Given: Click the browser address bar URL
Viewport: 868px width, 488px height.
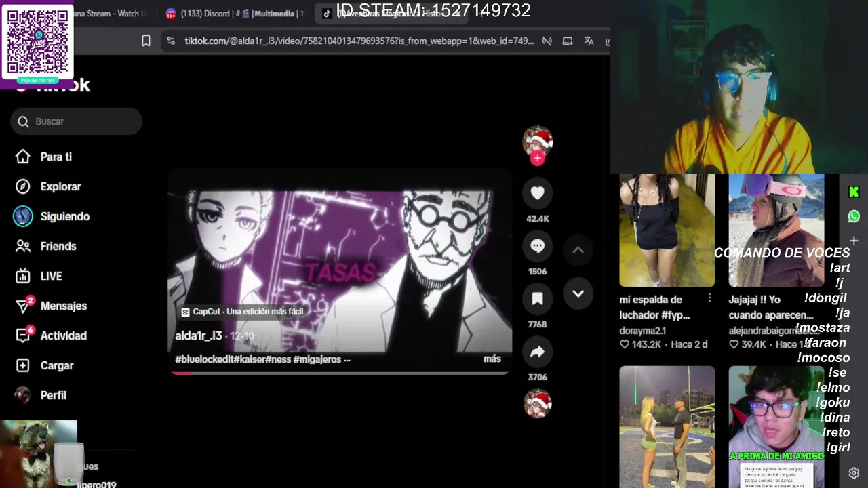Looking at the screenshot, I should click(x=359, y=41).
